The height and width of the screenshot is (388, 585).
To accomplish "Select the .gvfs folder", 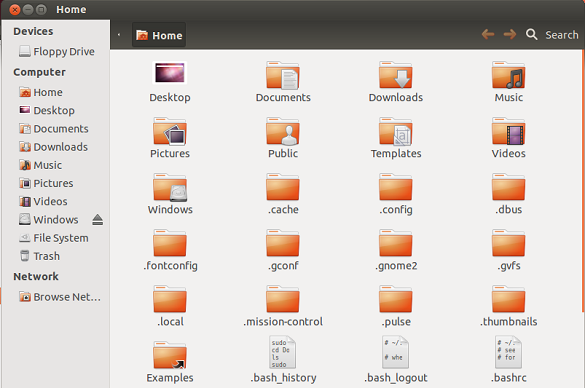I will click(509, 243).
